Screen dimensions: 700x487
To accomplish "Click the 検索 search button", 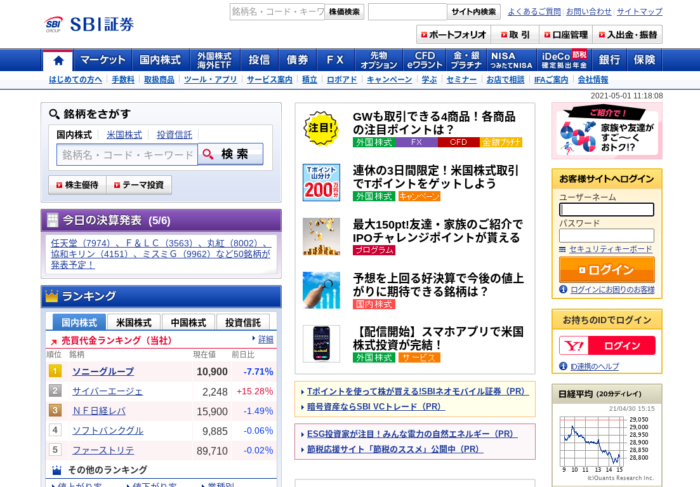I will pyautogui.click(x=230, y=154).
